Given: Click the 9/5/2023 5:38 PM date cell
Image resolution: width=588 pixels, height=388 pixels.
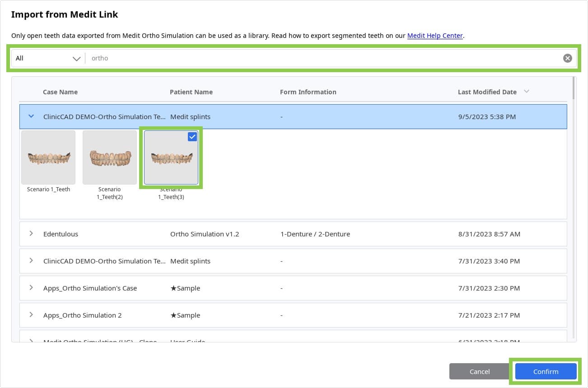Looking at the screenshot, I should pos(487,116).
